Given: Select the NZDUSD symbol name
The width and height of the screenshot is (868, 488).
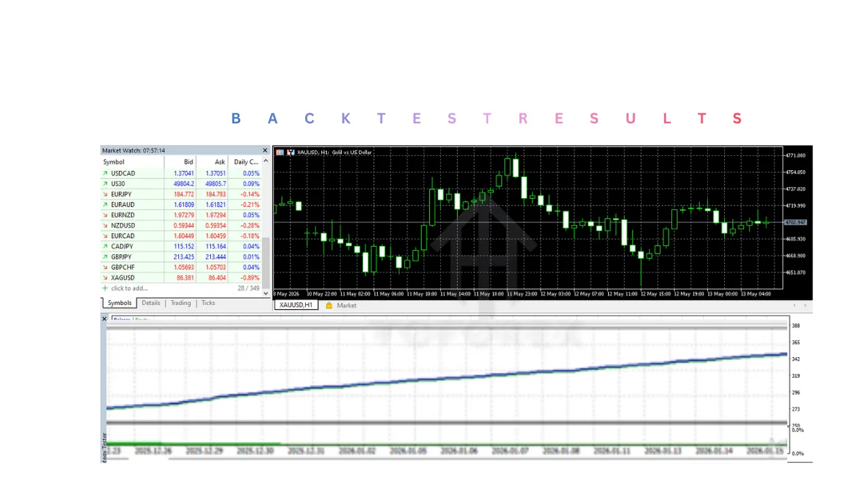Looking at the screenshot, I should point(123,226).
